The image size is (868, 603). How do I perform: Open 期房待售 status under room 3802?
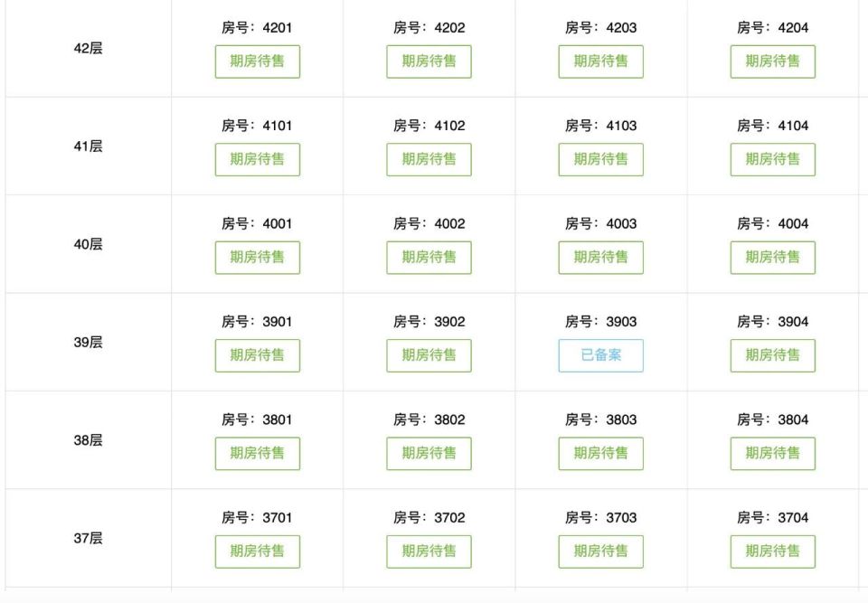(x=429, y=454)
